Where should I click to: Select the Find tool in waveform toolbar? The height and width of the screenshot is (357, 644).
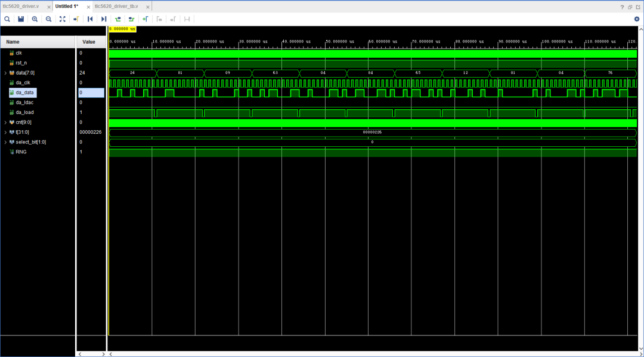coord(7,19)
